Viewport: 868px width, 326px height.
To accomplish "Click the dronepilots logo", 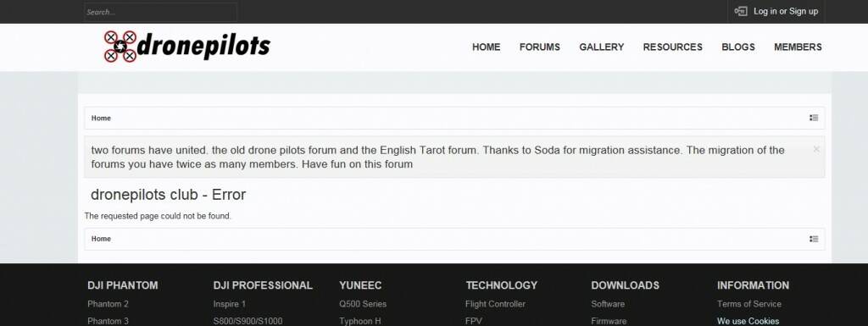I will 186,47.
